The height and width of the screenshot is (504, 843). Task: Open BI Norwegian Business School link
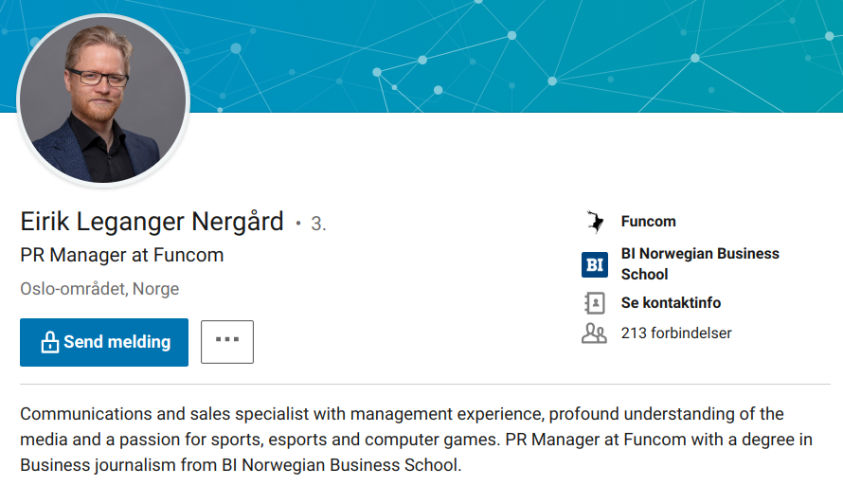point(700,263)
